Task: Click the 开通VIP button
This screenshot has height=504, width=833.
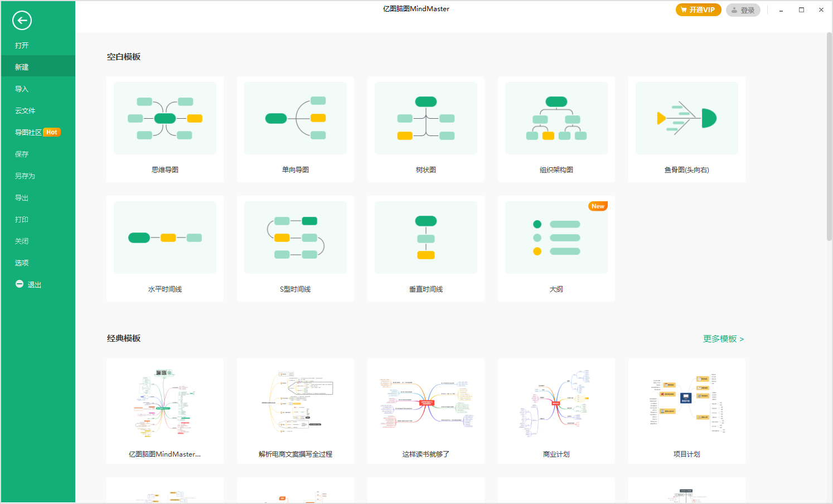Action: tap(698, 10)
